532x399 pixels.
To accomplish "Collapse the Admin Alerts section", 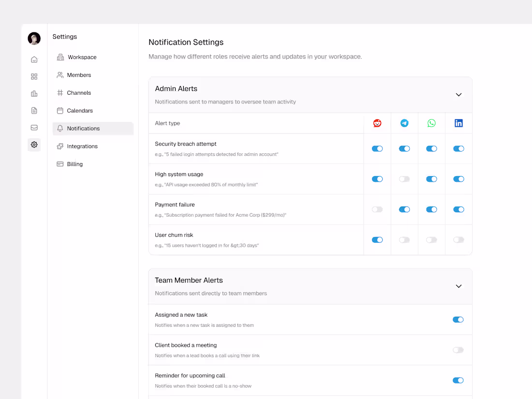I will pos(458,95).
